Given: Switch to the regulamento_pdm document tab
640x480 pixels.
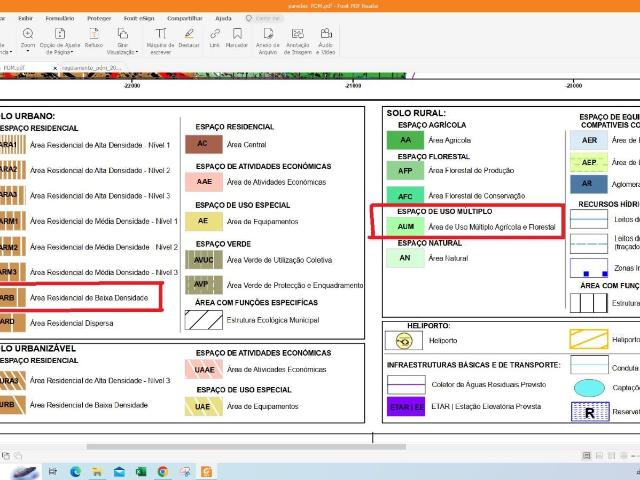Looking at the screenshot, I should (x=92, y=68).
